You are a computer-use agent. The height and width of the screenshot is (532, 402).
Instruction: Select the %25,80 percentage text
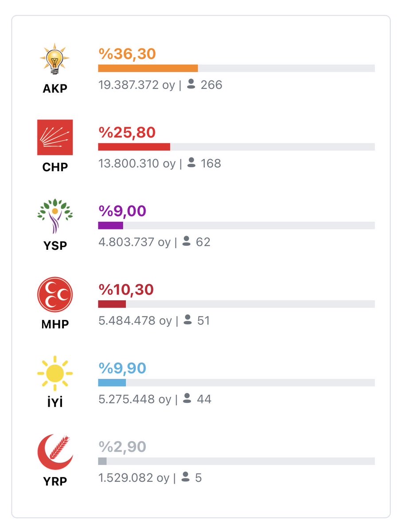pos(127,132)
